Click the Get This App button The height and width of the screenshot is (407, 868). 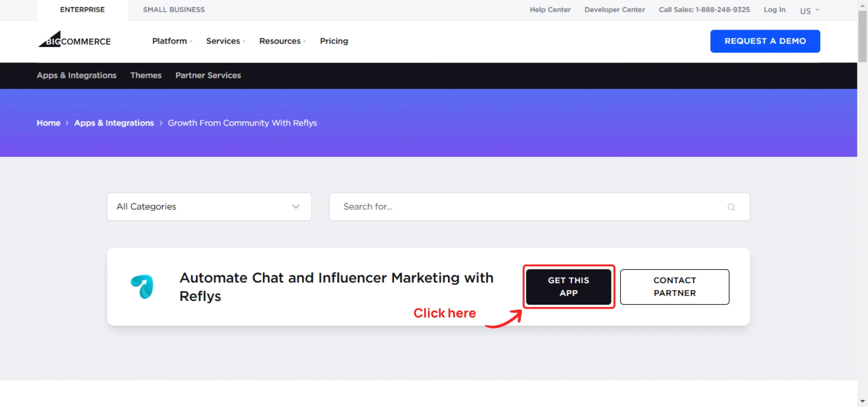pos(569,287)
